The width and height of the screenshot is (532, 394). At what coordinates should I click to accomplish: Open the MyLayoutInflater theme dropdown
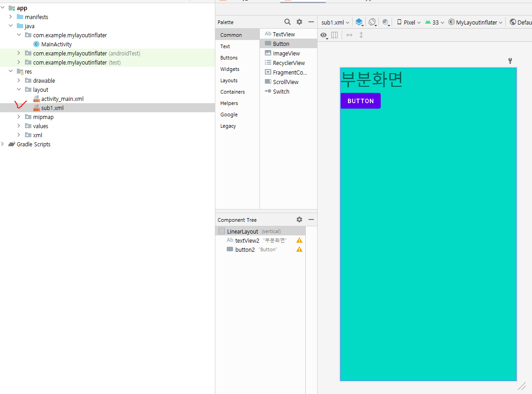pyautogui.click(x=475, y=22)
